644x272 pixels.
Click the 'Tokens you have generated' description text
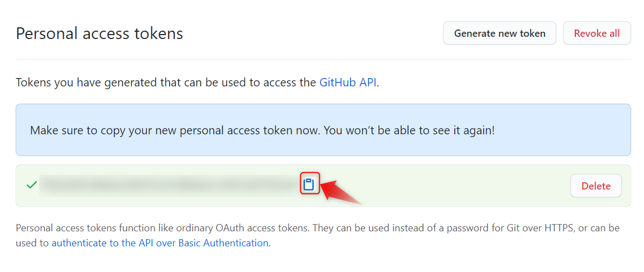tap(197, 82)
